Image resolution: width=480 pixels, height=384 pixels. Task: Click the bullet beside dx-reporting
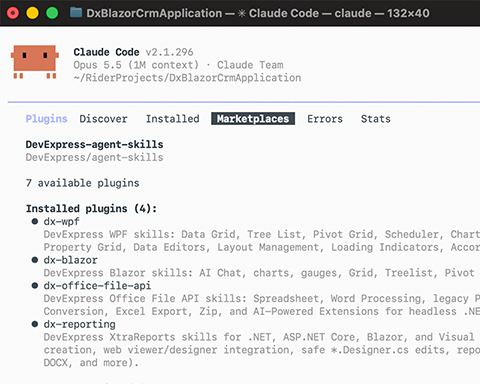point(35,324)
